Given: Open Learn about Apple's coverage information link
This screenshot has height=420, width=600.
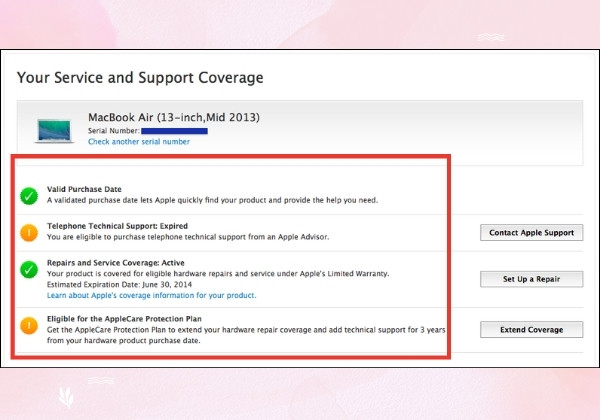Looking at the screenshot, I should click(152, 295).
